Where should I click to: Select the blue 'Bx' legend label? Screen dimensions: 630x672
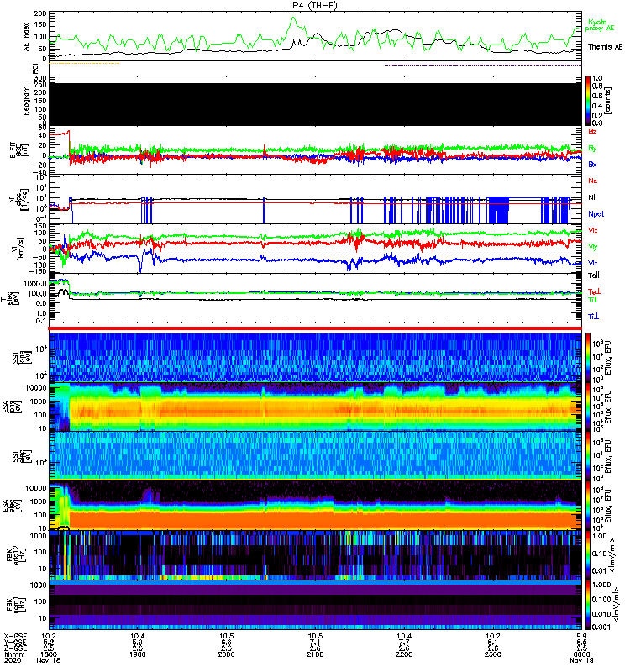click(x=592, y=165)
